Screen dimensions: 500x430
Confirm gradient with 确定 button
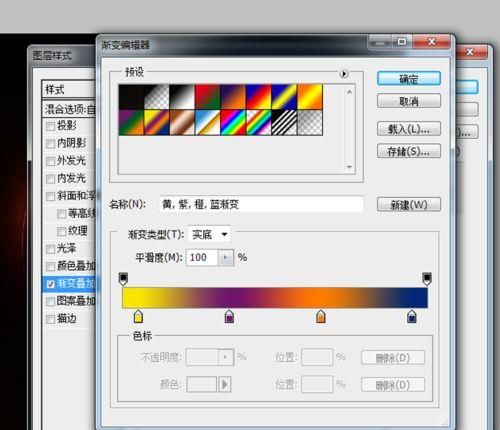409,79
